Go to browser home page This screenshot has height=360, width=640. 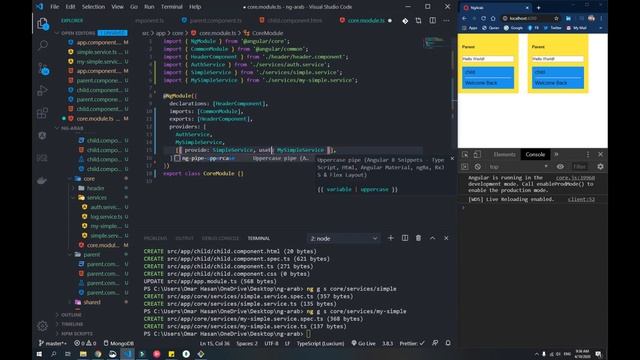coord(493,18)
